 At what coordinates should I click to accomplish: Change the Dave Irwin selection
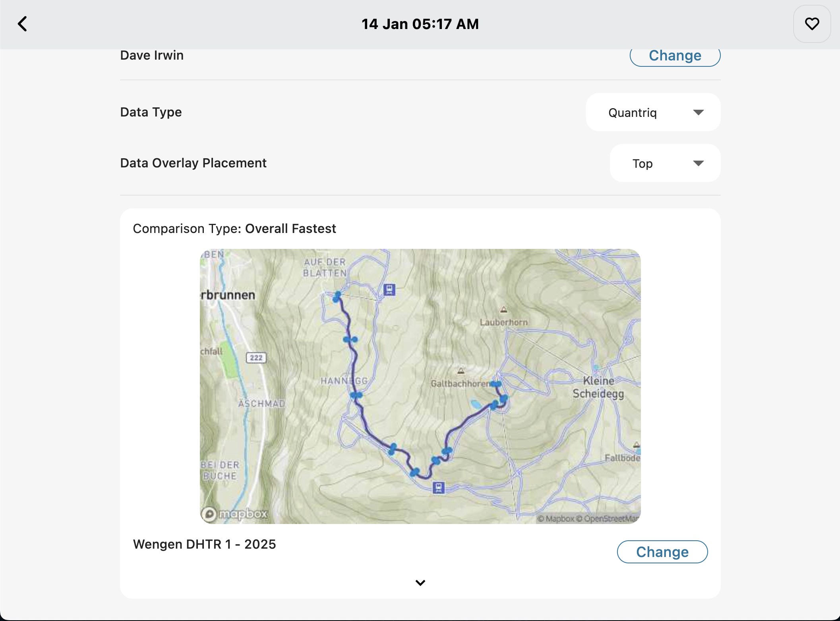click(x=675, y=56)
